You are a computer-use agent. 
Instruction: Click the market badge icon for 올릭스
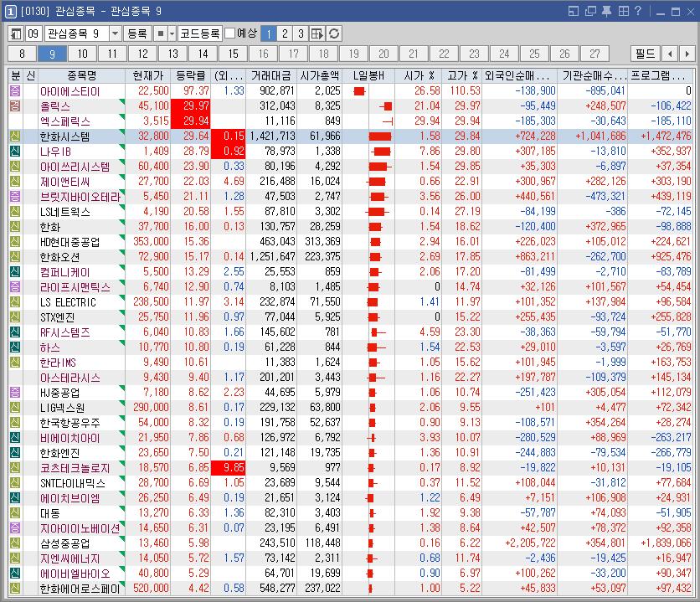[15, 106]
